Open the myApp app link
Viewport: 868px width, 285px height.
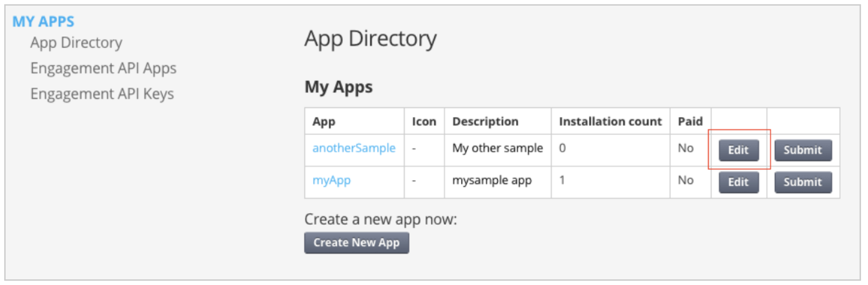coord(332,180)
